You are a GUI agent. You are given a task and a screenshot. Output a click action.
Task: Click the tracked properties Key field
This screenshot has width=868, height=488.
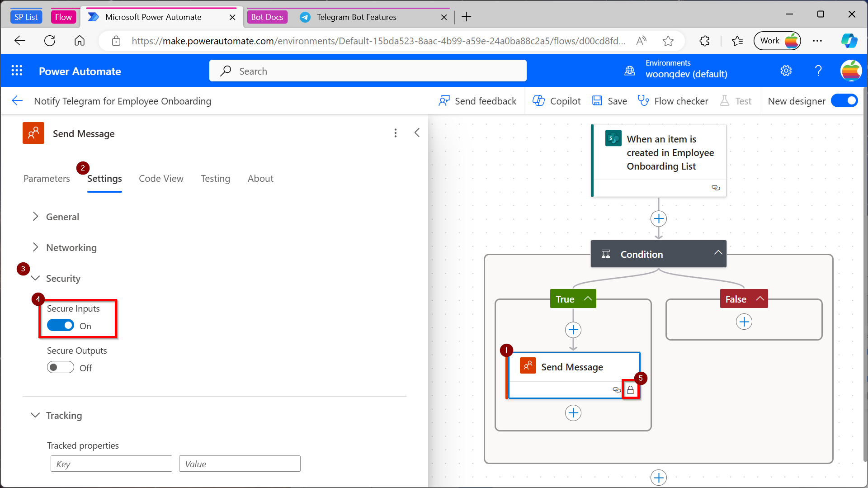pyautogui.click(x=111, y=464)
